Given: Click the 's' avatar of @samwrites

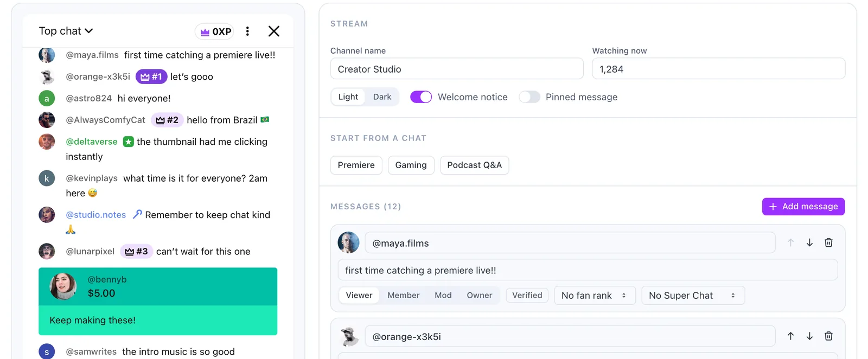Looking at the screenshot, I should point(47,351).
